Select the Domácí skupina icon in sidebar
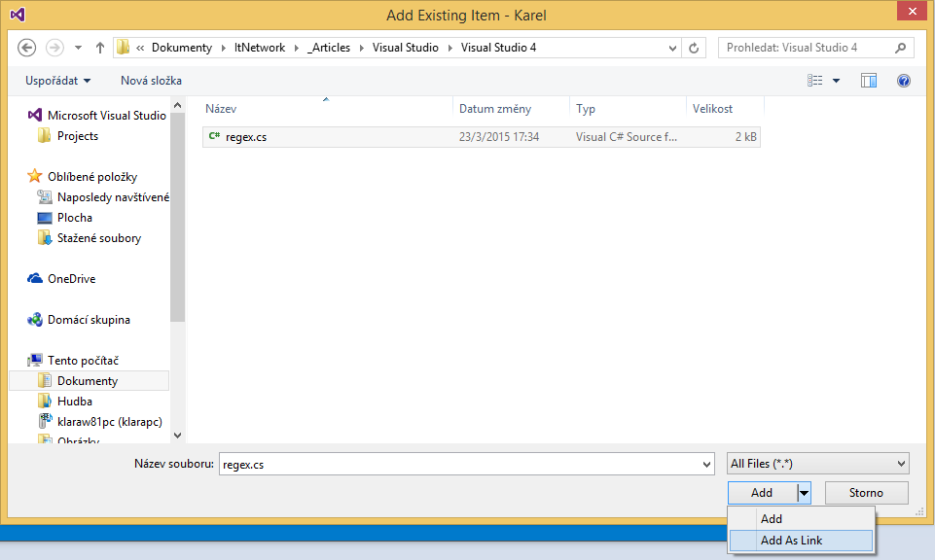Image resolution: width=935 pixels, height=560 pixels. [x=36, y=319]
